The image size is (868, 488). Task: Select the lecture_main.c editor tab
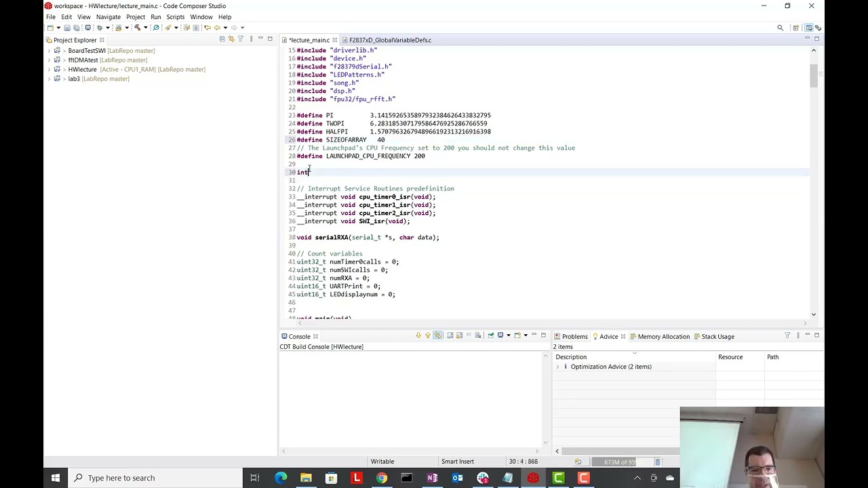[x=309, y=40]
